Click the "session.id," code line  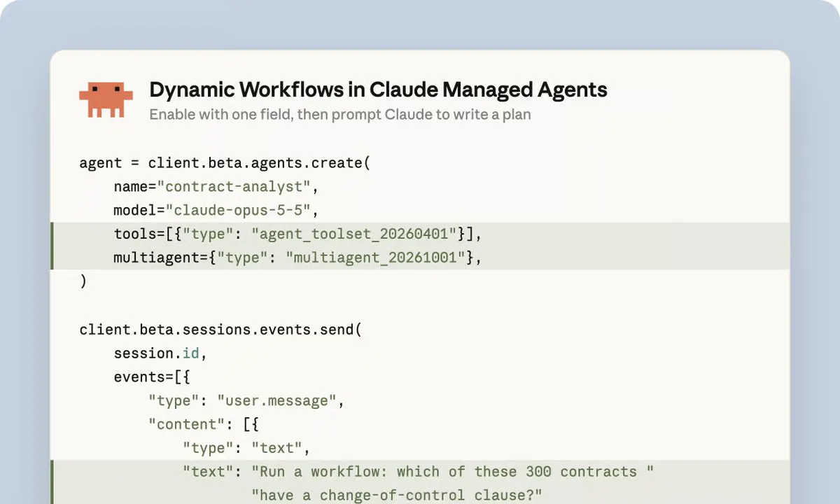160,353
